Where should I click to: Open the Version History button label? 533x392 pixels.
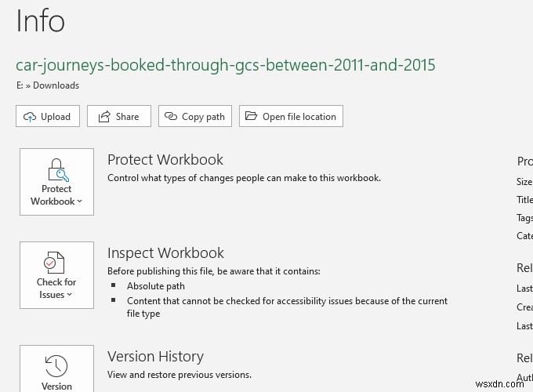pyautogui.click(x=56, y=387)
